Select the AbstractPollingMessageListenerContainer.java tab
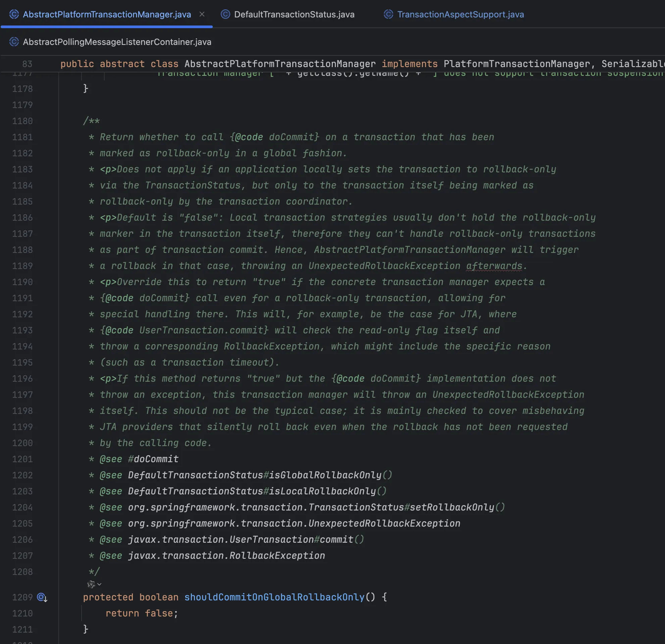Screen dimensions: 665x644 [117, 42]
